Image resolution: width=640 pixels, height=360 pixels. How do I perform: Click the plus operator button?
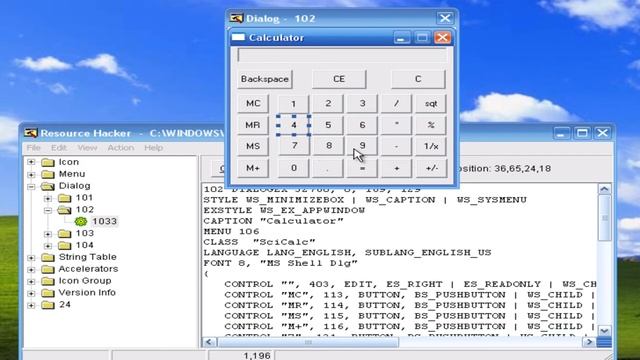coord(396,168)
